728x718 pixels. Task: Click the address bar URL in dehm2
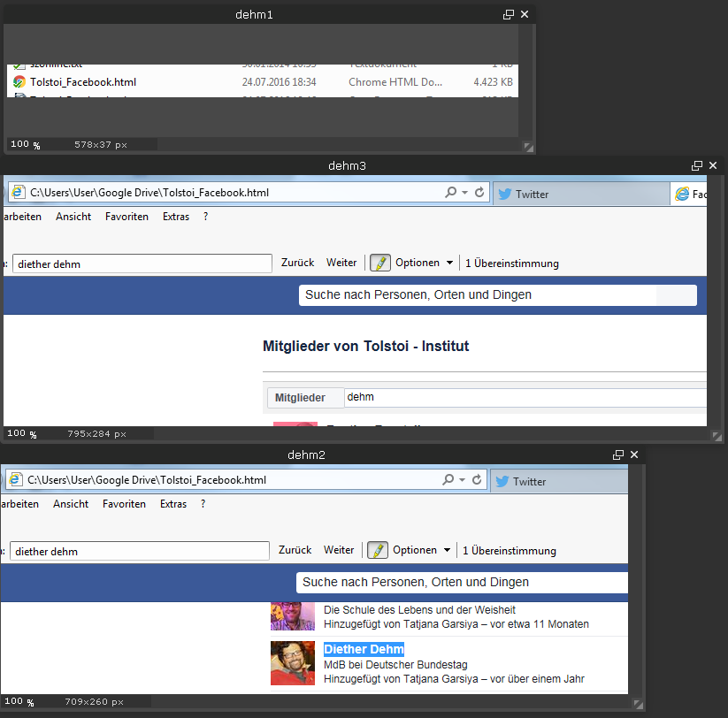tap(147, 480)
